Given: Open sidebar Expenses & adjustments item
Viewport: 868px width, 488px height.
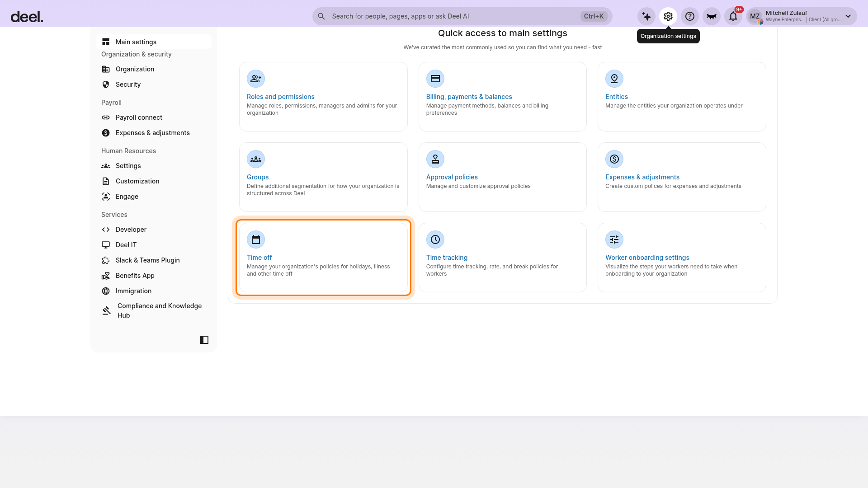Looking at the screenshot, I should (x=154, y=133).
